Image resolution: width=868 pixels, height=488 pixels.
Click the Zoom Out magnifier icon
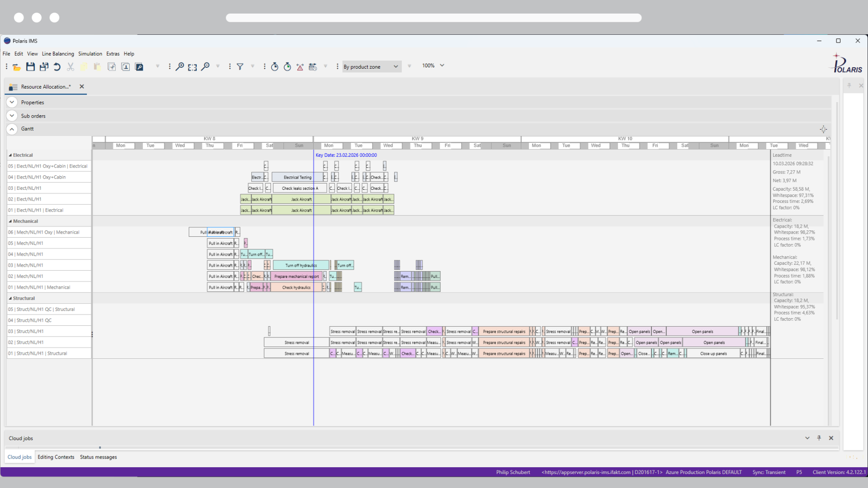click(205, 67)
